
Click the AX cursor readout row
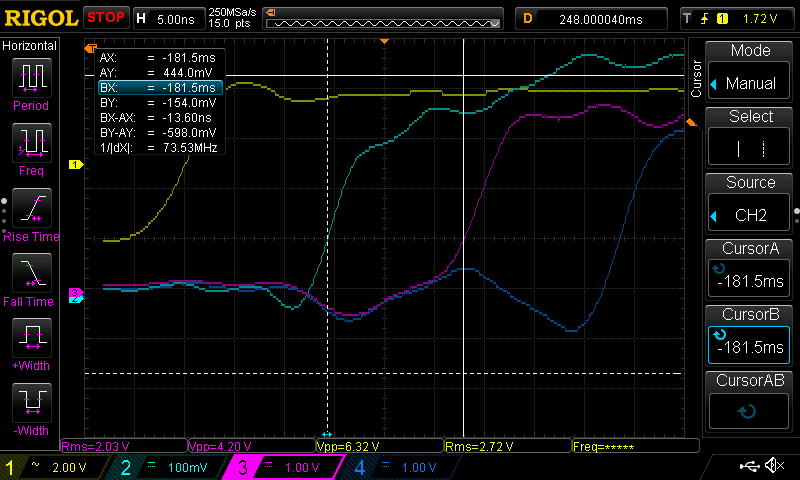(158, 58)
